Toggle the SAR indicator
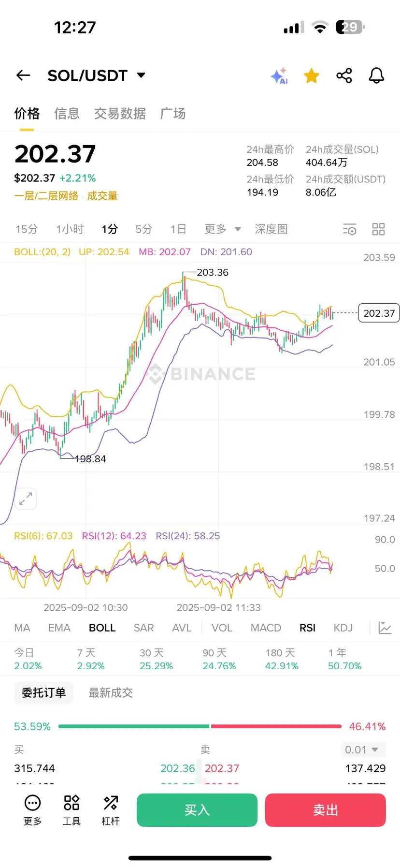Screen dimensions: 400x868 tap(144, 628)
